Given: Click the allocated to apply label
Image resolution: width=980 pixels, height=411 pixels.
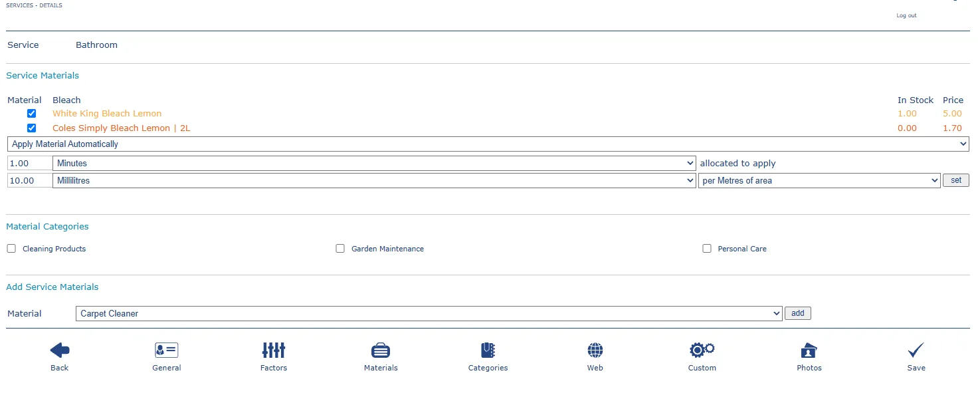Looking at the screenshot, I should tap(737, 164).
